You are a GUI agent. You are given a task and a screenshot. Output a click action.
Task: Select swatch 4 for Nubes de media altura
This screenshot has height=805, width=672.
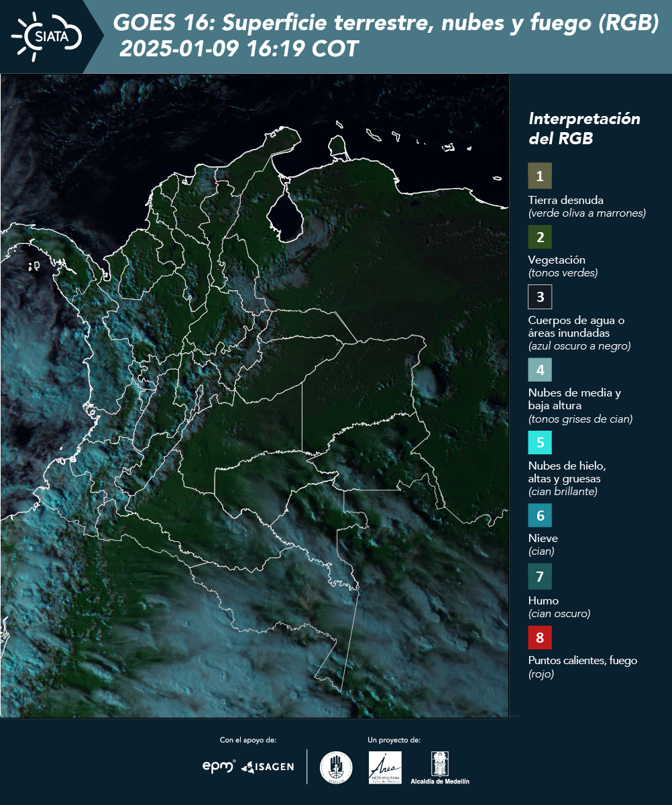[540, 370]
